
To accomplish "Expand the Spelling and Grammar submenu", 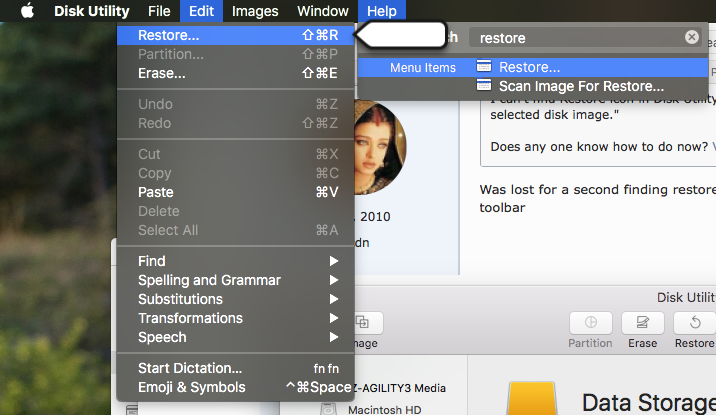I will coord(236,280).
